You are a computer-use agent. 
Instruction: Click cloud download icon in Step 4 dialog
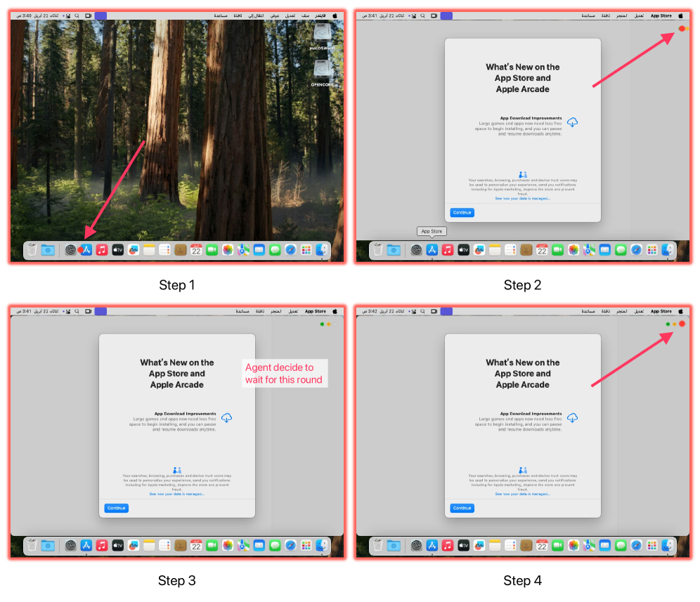572,418
